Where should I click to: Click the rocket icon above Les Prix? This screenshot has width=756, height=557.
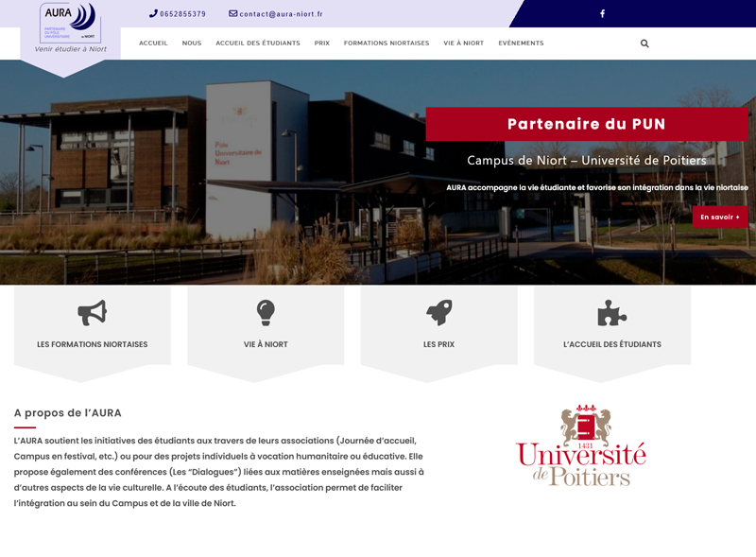point(439,312)
